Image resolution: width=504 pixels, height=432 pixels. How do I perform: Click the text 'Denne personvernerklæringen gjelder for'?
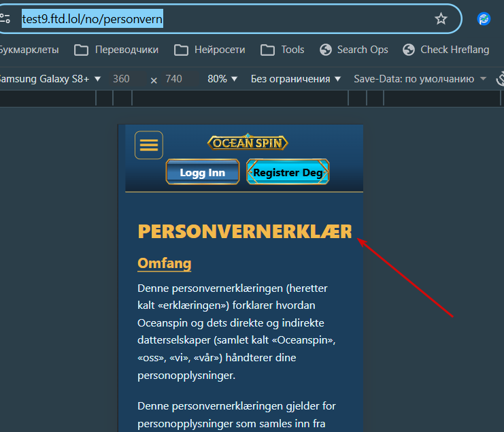point(237,406)
